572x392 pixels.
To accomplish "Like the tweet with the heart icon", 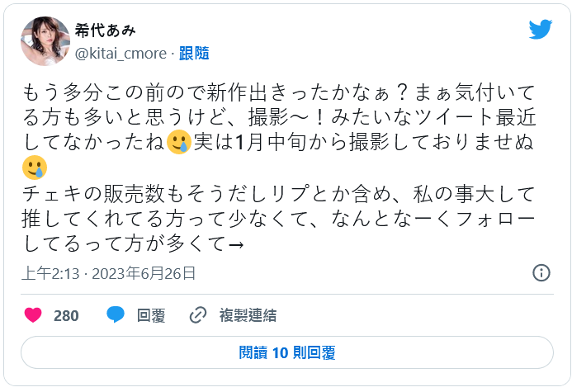I will [x=33, y=314].
